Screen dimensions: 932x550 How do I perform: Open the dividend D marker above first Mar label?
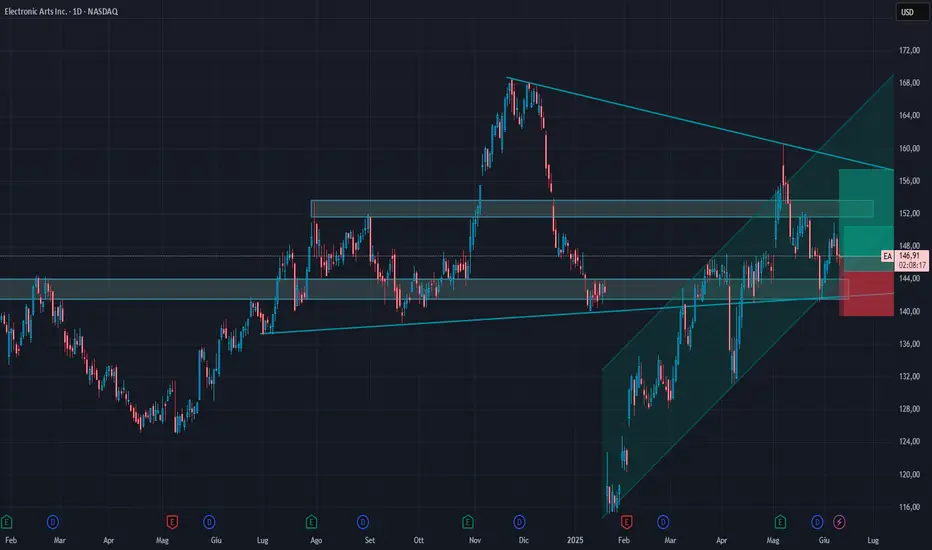coord(53,522)
